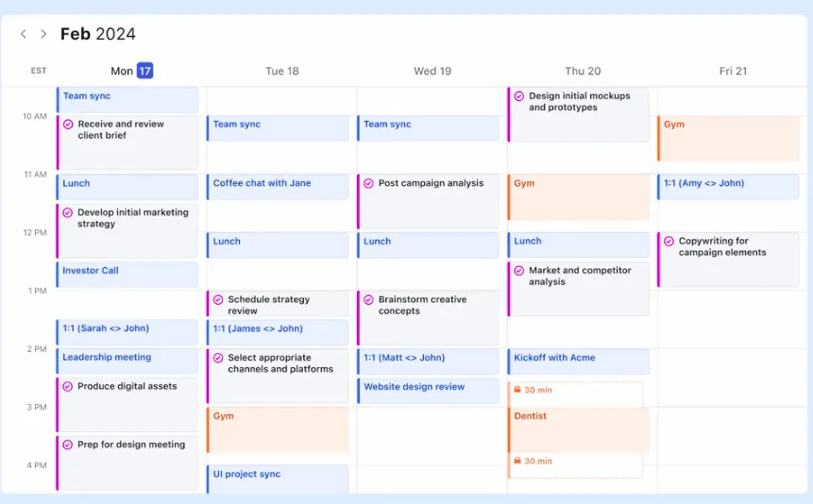
Task: Check the 'Design initial mockups and prototypes' circle
Action: pos(519,96)
